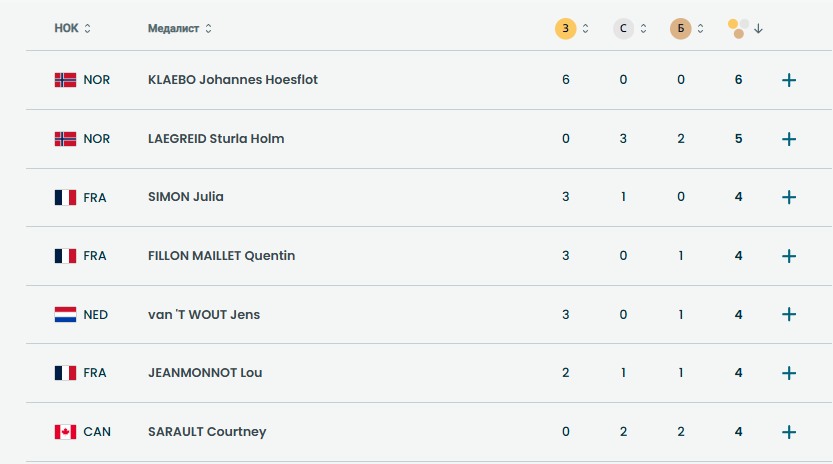Sort table by НОК column header

click(72, 29)
